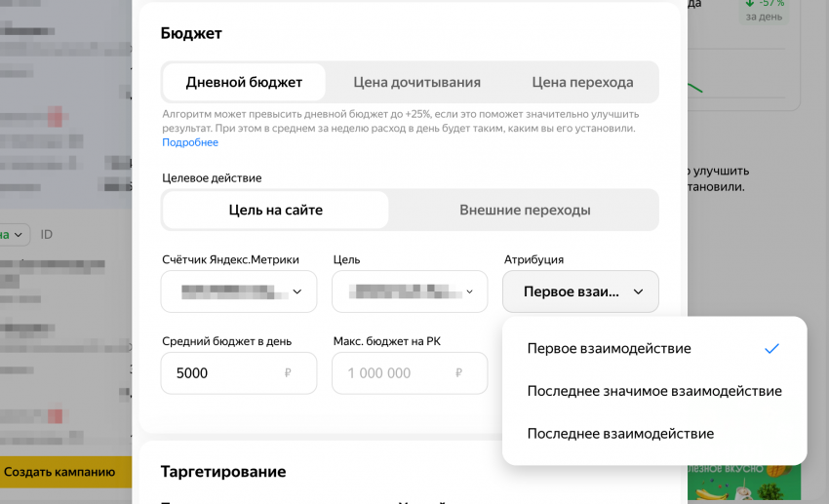Select Последнее значимое взаимодействие option
This screenshot has width=829, height=504.
653,391
